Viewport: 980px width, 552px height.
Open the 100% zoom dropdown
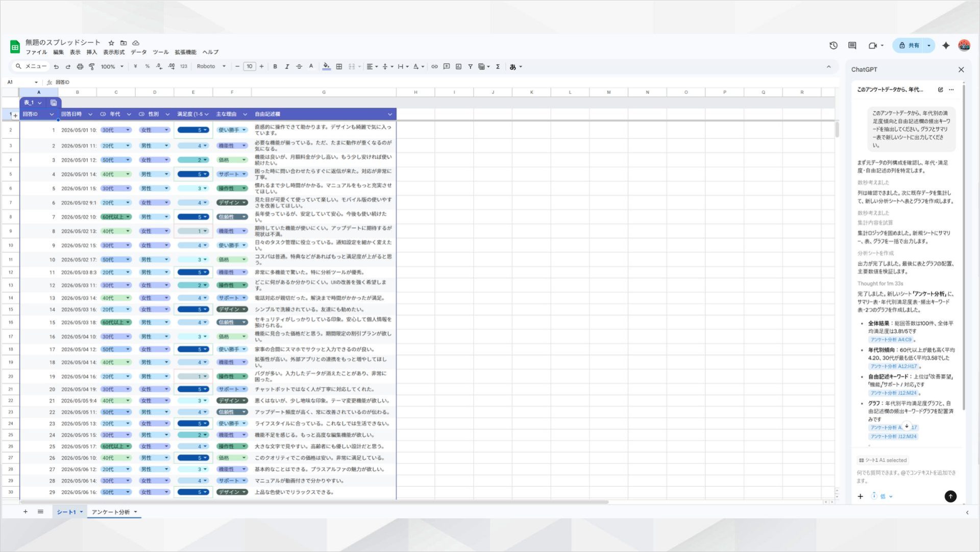tap(112, 67)
